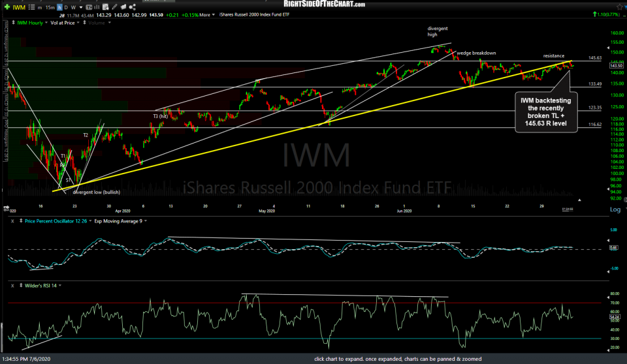Image resolution: width=627 pixels, height=364 pixels.
Task: Close the Wilder's RSI pane with X
Action: coord(12,286)
